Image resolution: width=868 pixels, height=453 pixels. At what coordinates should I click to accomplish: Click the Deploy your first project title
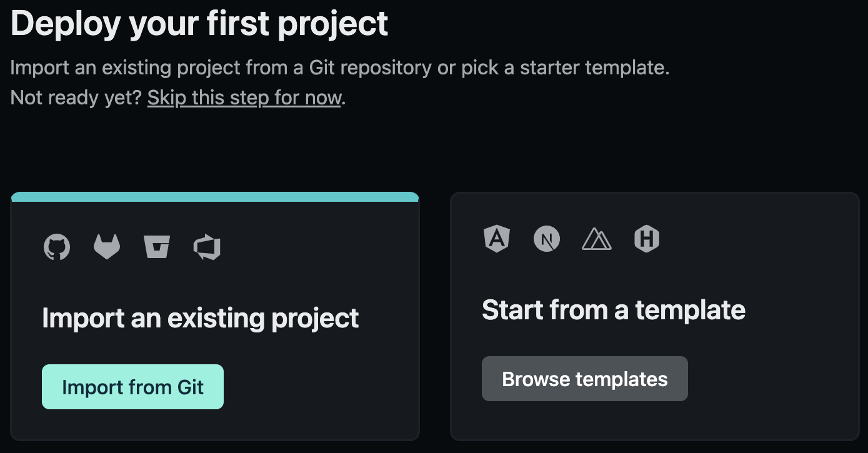pyautogui.click(x=199, y=23)
